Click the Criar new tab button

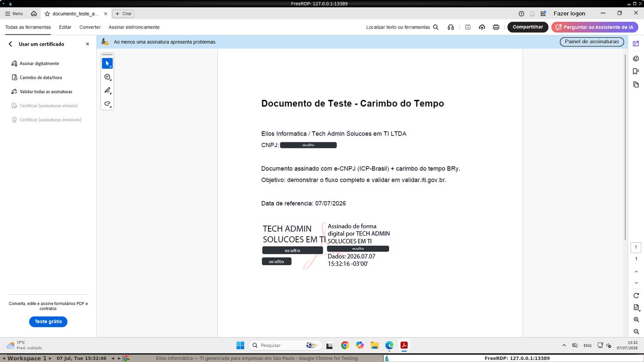coord(123,14)
